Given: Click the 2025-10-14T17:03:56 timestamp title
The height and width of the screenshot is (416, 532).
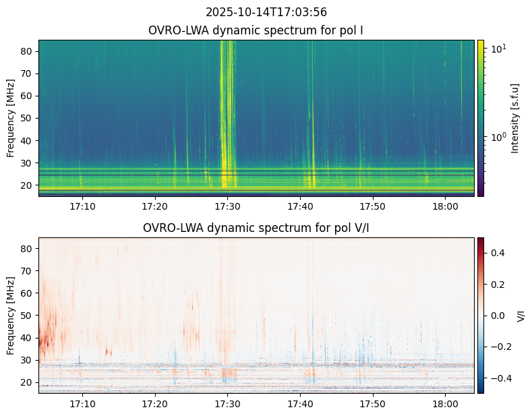Looking at the screenshot, I should pyautogui.click(x=266, y=12).
